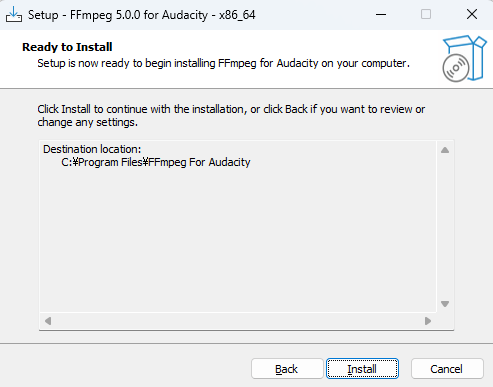The width and height of the screenshot is (493, 387).
Task: Close the FFmpeg setup window
Action: [x=472, y=15]
